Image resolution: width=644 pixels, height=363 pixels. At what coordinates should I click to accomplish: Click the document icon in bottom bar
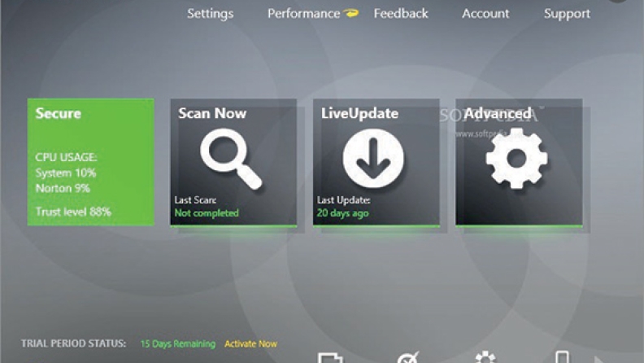329,358
